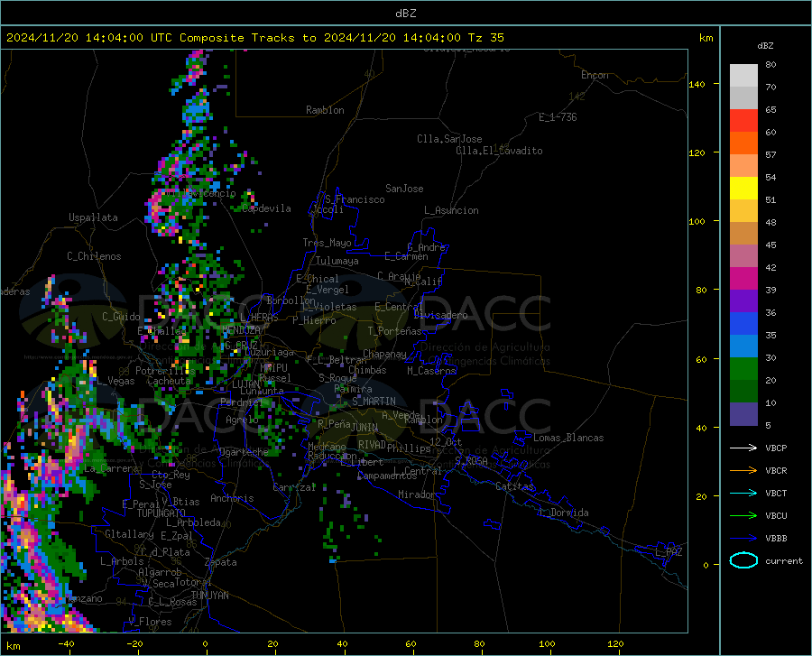The height and width of the screenshot is (656, 812).
Task: Click the blue VBBB arrow legend icon
Action: pos(743,539)
